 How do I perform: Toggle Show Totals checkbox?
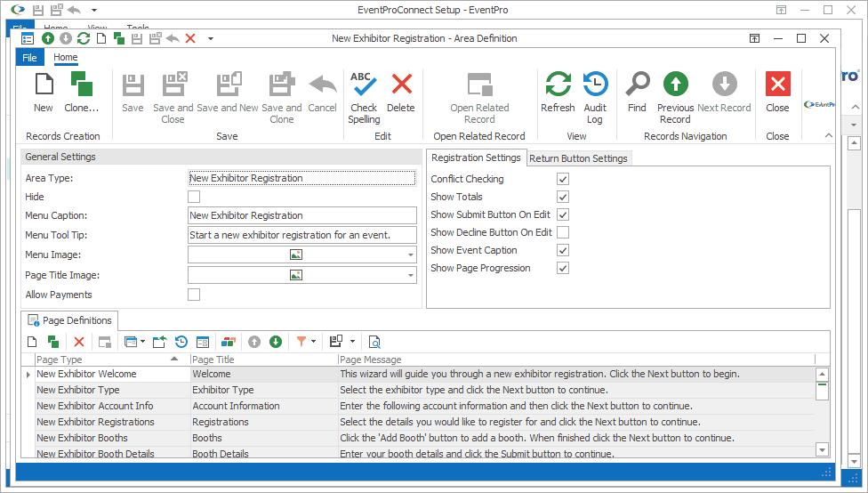[x=563, y=197]
